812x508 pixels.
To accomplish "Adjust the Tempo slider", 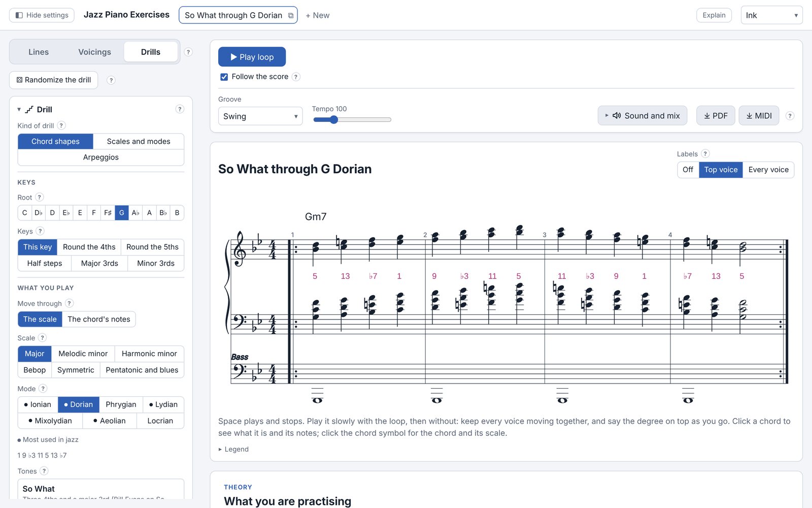I will click(352, 120).
